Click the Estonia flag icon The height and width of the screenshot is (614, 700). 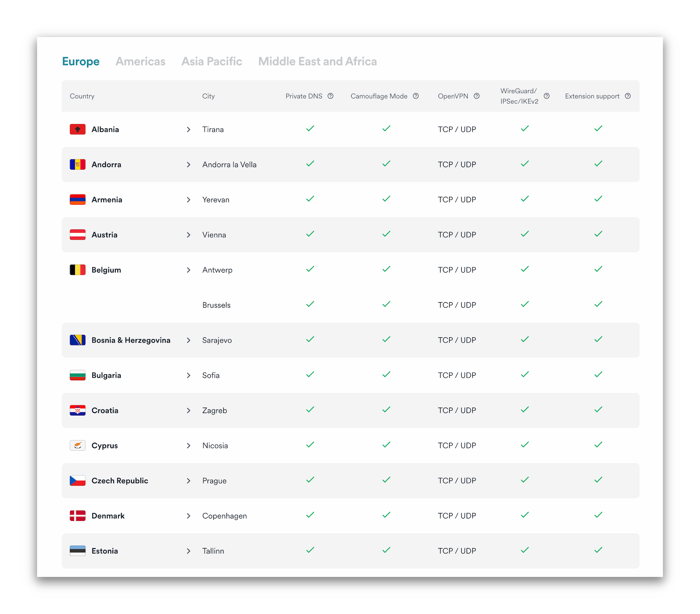click(x=77, y=551)
